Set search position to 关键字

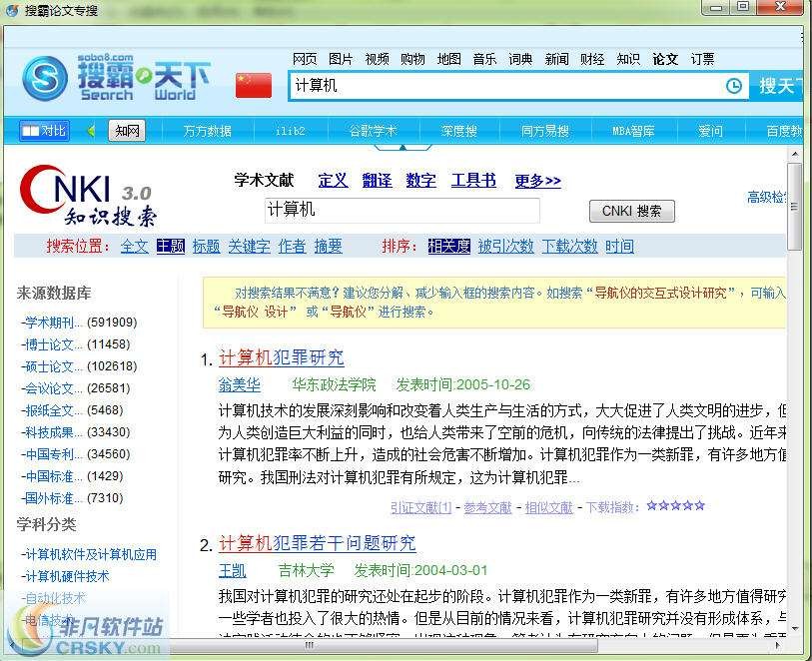pyautogui.click(x=249, y=246)
